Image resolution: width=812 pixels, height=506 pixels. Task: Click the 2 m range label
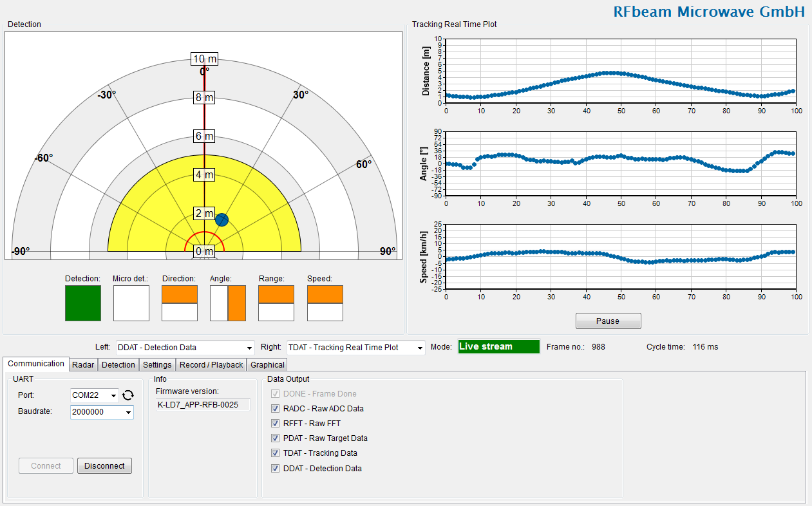tap(205, 214)
